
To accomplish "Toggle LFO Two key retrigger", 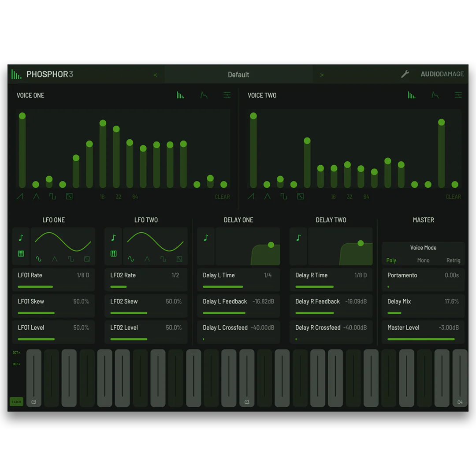I will [x=114, y=253].
